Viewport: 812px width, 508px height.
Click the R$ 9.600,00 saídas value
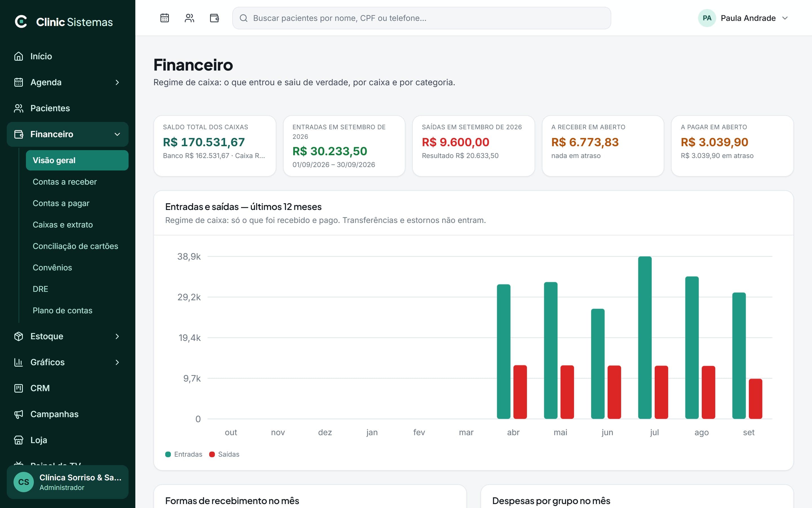(456, 142)
